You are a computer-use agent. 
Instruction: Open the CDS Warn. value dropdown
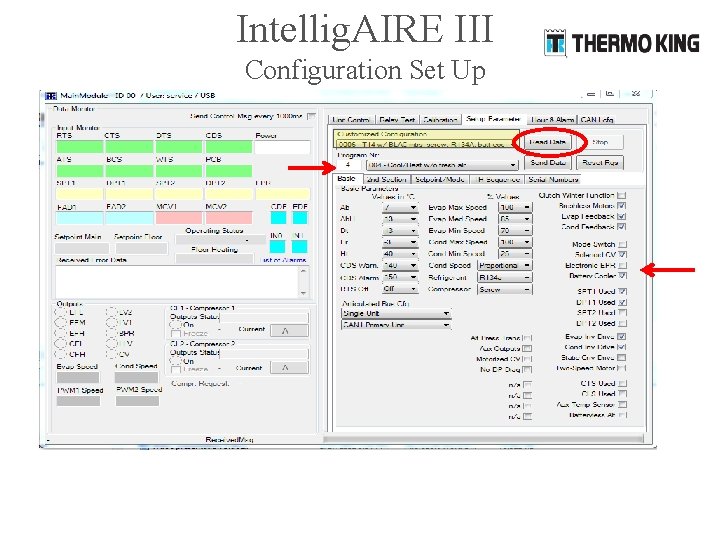click(x=400, y=265)
